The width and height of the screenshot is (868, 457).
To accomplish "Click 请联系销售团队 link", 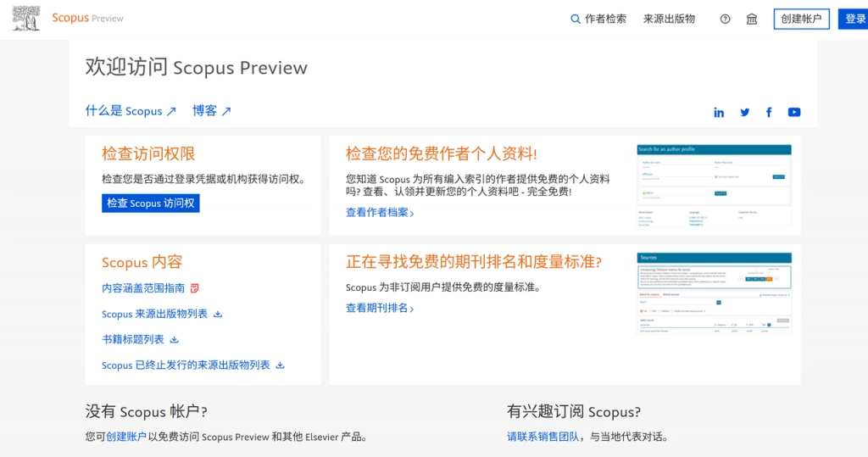I will click(543, 437).
